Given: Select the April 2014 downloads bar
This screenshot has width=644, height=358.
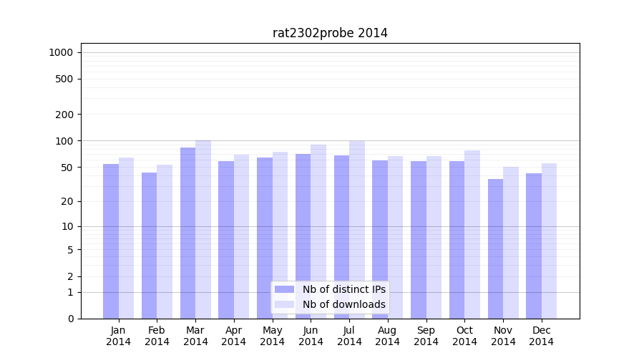Looking at the screenshot, I should coord(242,236).
